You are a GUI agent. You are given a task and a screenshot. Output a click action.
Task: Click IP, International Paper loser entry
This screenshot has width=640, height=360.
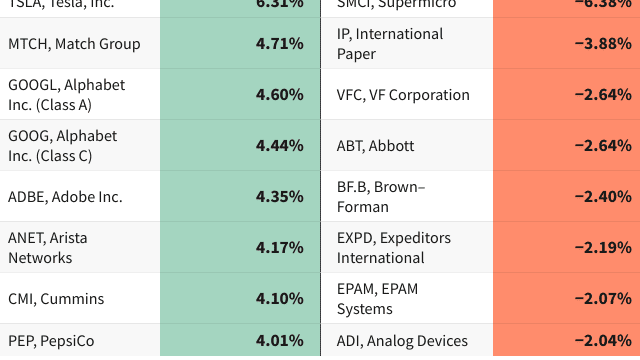[x=390, y=44]
